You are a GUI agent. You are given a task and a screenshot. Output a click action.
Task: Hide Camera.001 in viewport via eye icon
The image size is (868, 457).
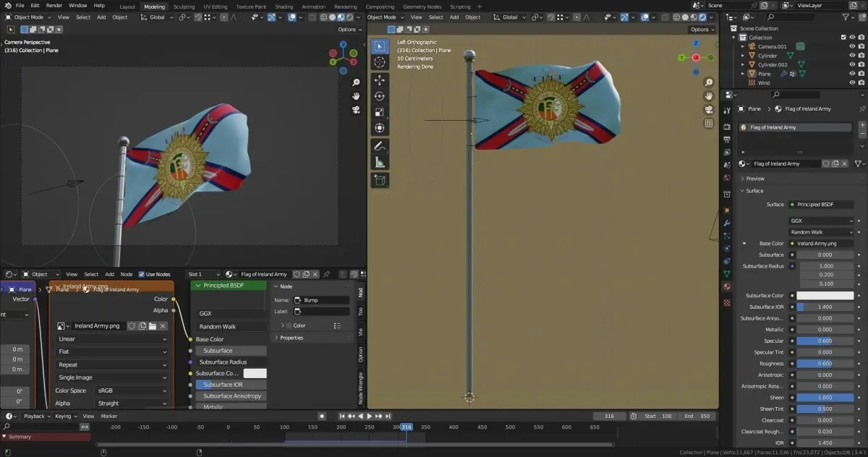coord(852,46)
